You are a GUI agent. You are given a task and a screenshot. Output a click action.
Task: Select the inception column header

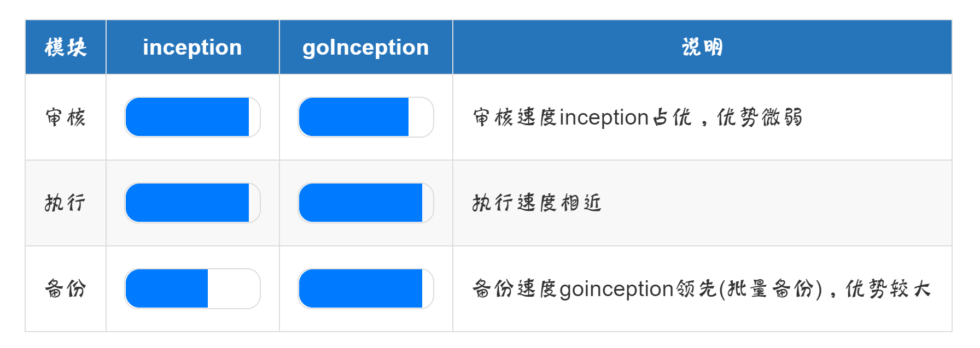pos(192,48)
